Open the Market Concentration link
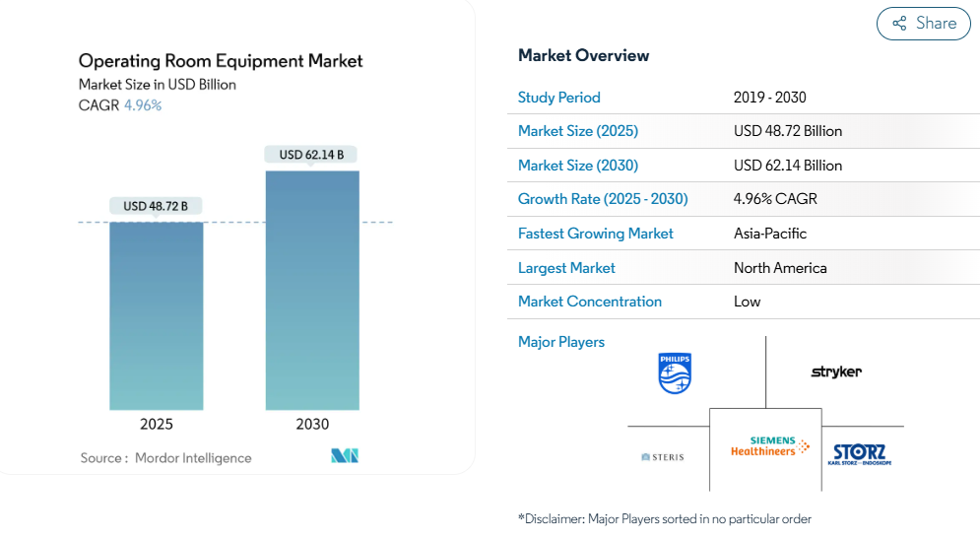Image resolution: width=980 pixels, height=541 pixels. tap(589, 302)
